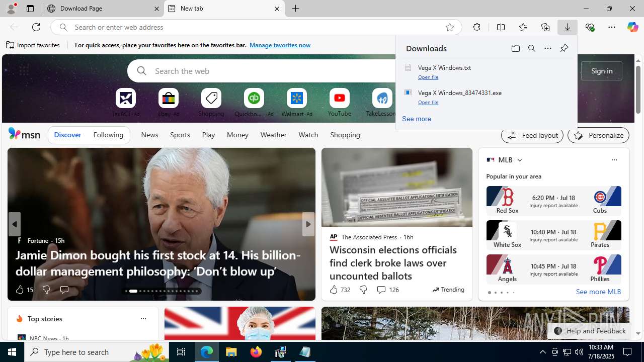The height and width of the screenshot is (362, 644).
Task: Open Extensions icon
Action: [x=476, y=27]
